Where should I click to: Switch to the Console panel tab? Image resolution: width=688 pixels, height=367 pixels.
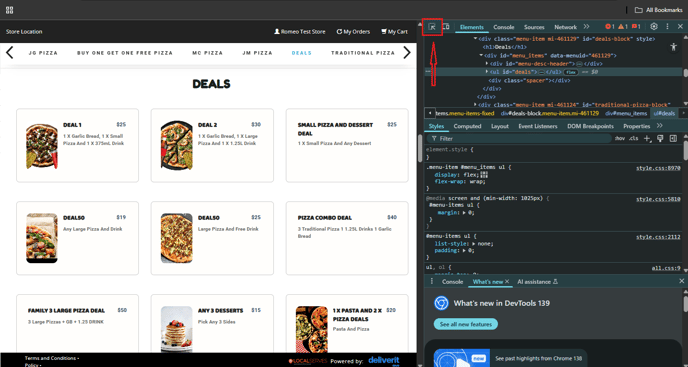coord(504,27)
